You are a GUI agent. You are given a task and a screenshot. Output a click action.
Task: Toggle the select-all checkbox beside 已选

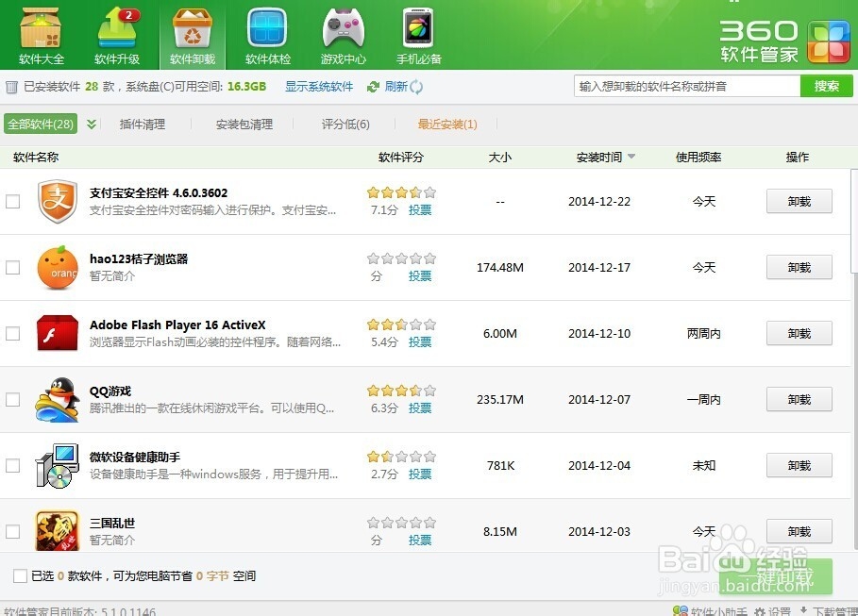click(20, 575)
